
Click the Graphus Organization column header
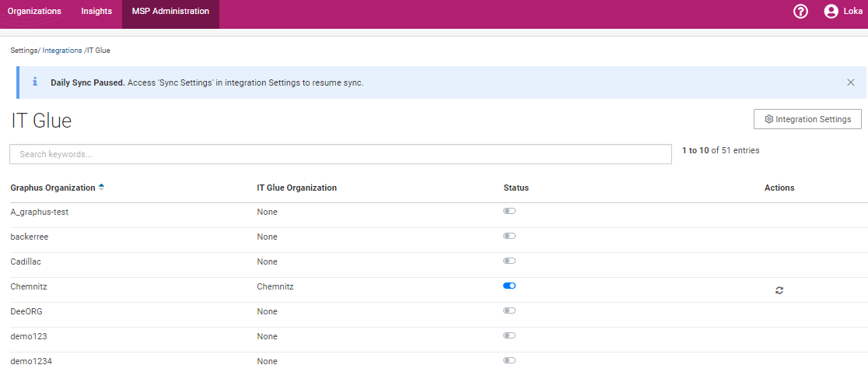click(53, 188)
